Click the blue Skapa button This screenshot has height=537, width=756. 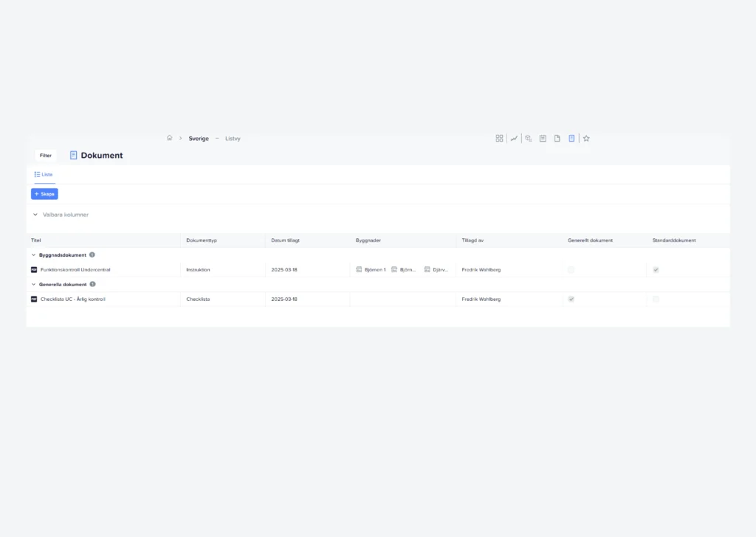click(44, 194)
